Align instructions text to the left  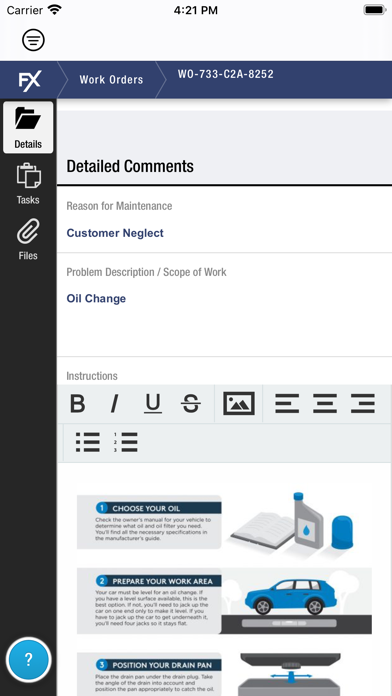click(287, 404)
